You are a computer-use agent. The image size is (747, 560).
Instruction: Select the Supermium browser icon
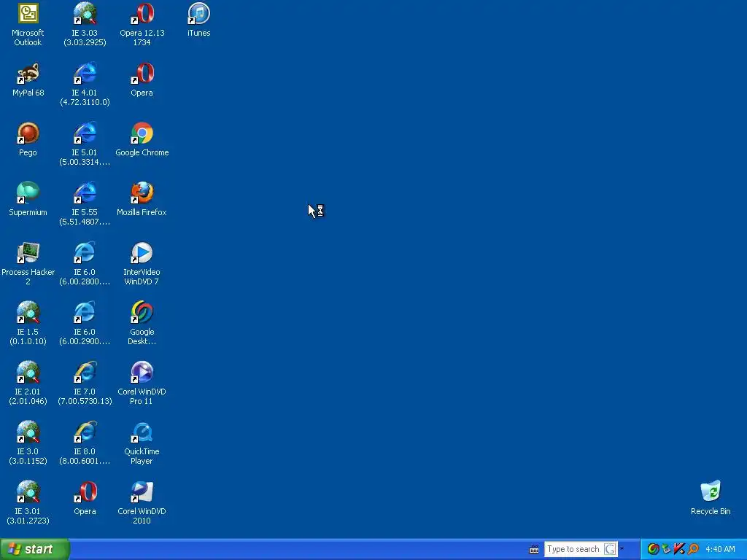coord(28,192)
